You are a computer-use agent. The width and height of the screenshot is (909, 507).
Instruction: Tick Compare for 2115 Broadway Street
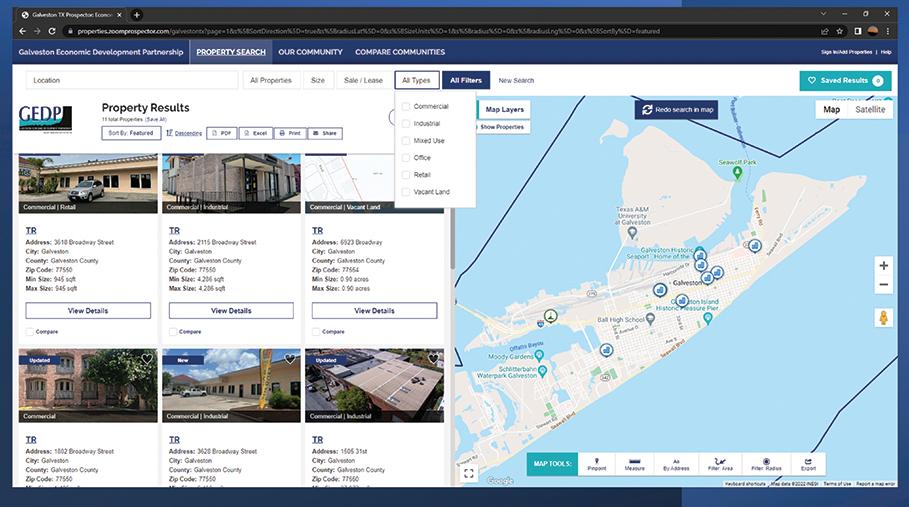[173, 331]
